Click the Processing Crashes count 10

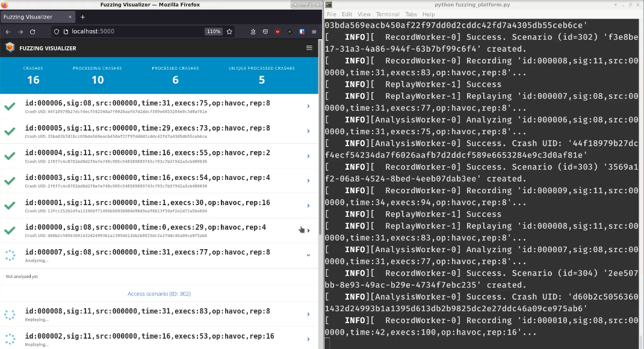pyautogui.click(x=98, y=79)
